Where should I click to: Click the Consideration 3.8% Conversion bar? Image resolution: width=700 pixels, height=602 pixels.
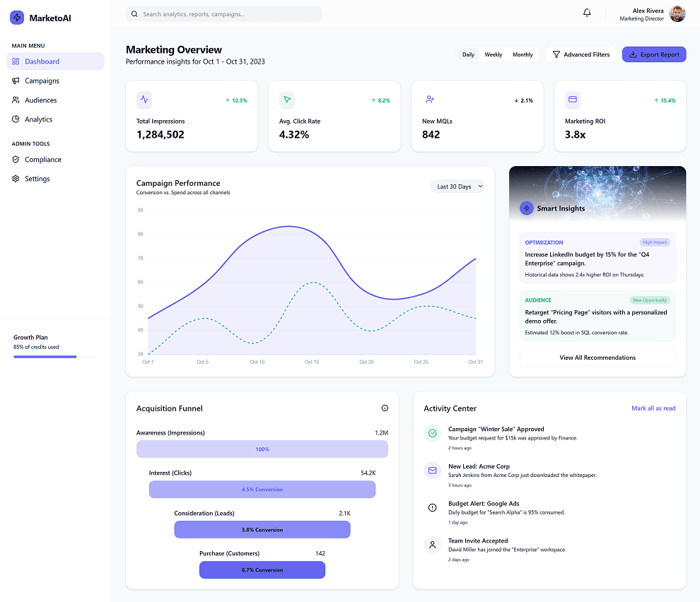pos(262,530)
